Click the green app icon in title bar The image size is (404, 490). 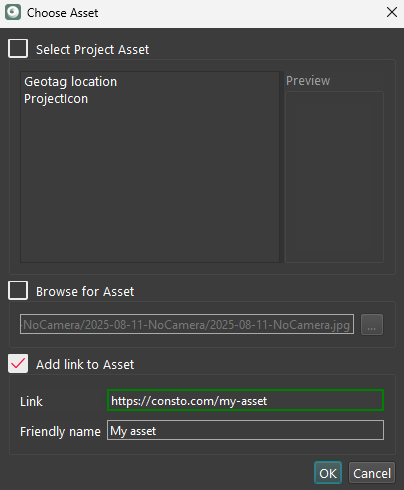pos(13,13)
